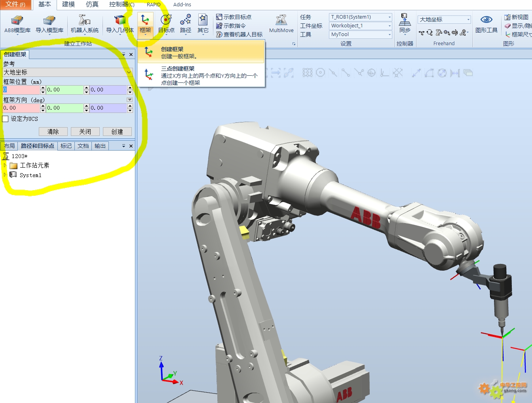Open the 创建框架 panel options arrow
The height and width of the screenshot is (403, 532).
(x=123, y=54)
